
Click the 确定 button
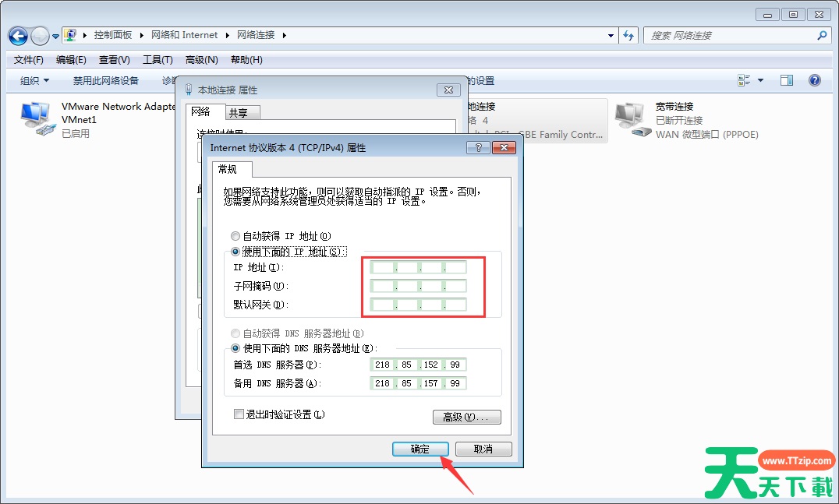(419, 449)
